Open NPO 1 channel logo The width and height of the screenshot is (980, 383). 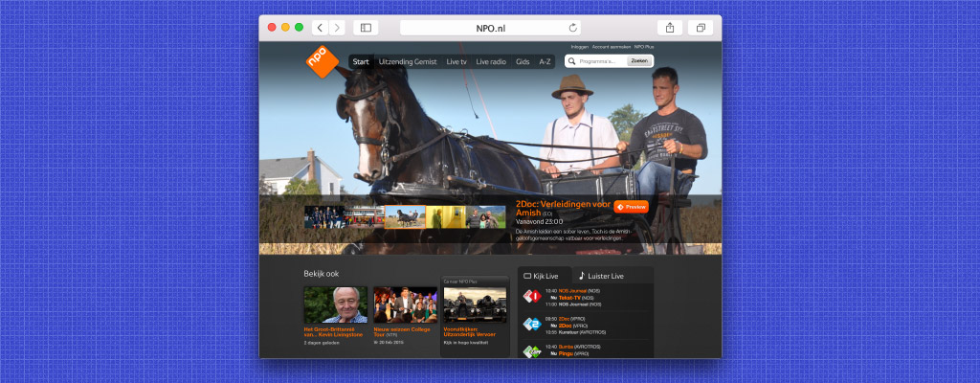(x=531, y=296)
